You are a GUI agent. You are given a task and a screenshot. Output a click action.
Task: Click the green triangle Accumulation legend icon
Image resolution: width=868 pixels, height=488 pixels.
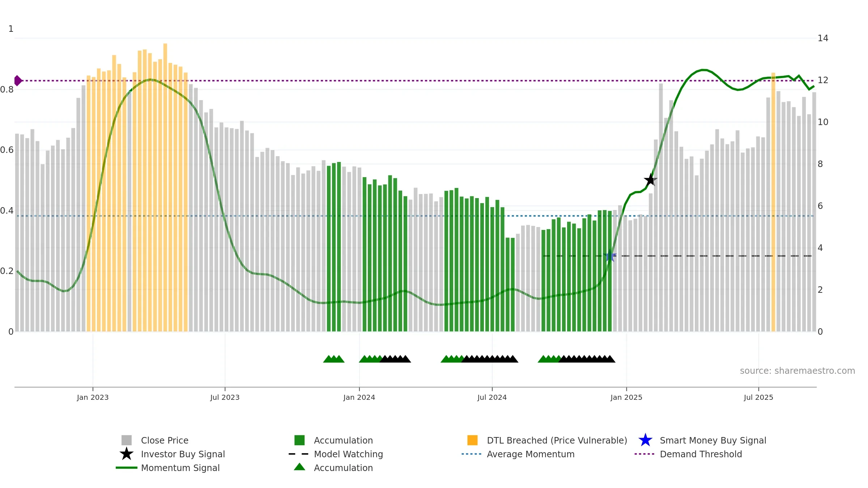point(299,467)
